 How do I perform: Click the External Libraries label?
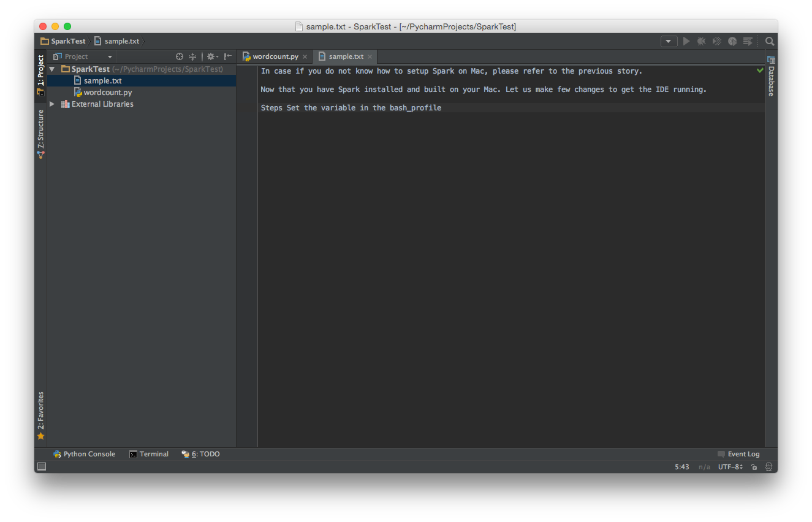pyautogui.click(x=102, y=104)
